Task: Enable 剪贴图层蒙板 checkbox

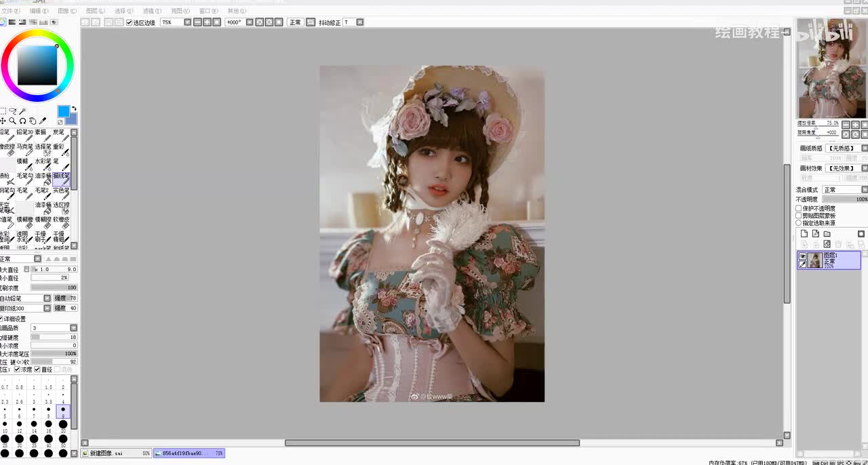Action: (799, 216)
